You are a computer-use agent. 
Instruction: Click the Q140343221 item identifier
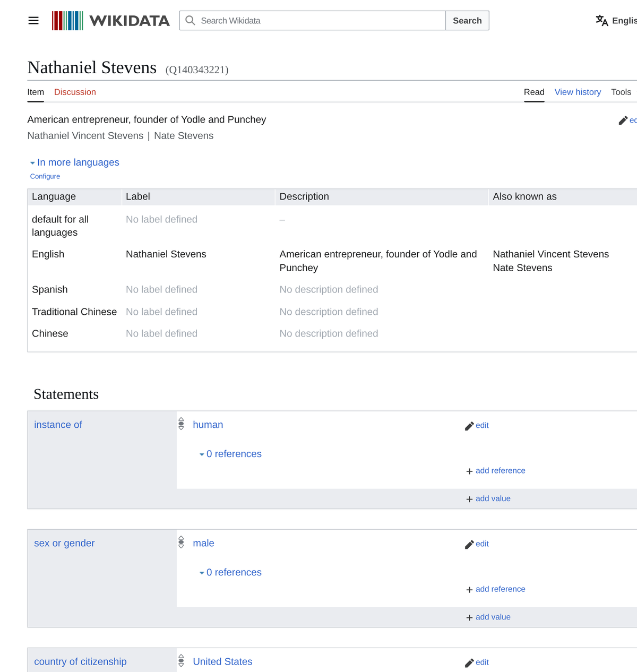[197, 70]
